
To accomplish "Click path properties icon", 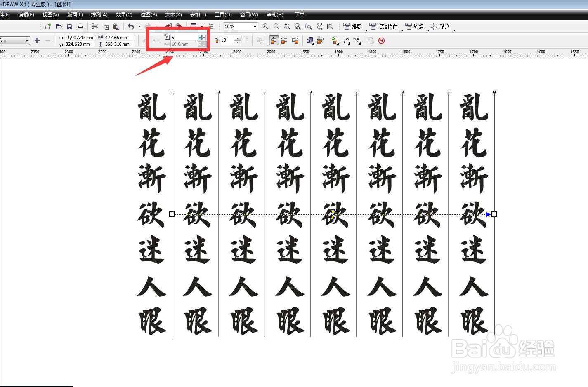I will [x=357, y=40].
